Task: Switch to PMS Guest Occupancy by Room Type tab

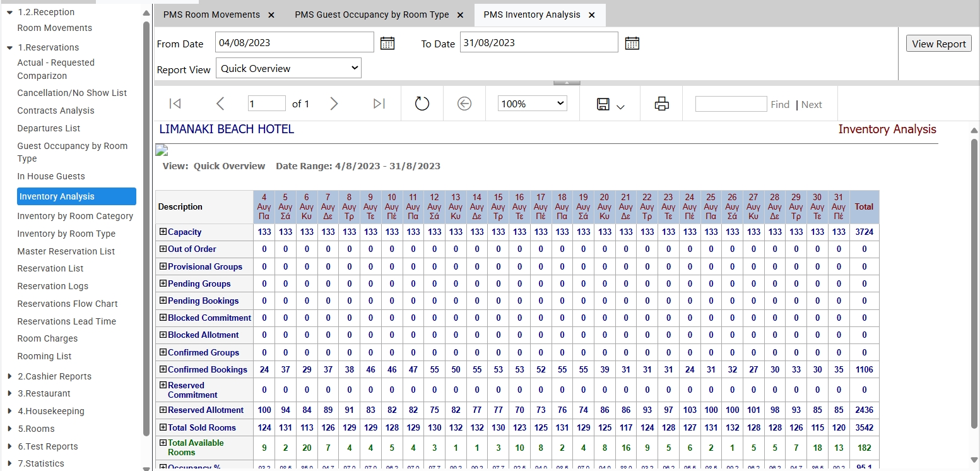Action: coord(372,15)
